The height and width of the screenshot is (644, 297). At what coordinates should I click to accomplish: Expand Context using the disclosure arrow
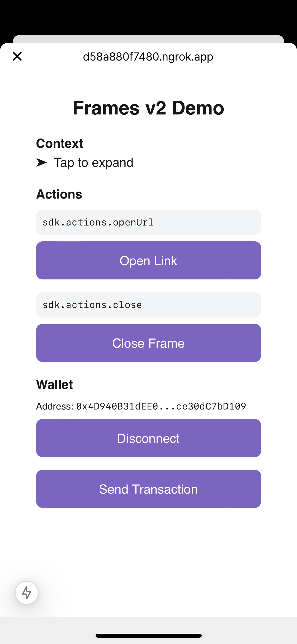(x=41, y=163)
